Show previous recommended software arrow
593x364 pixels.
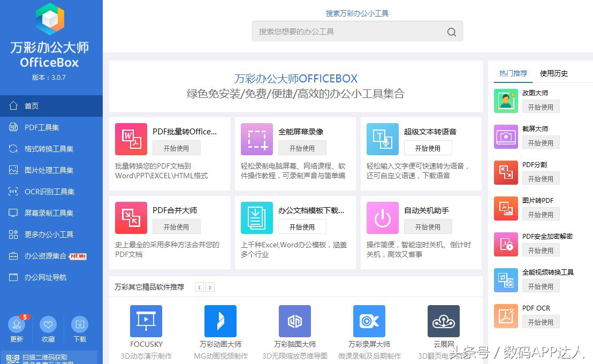(x=199, y=287)
